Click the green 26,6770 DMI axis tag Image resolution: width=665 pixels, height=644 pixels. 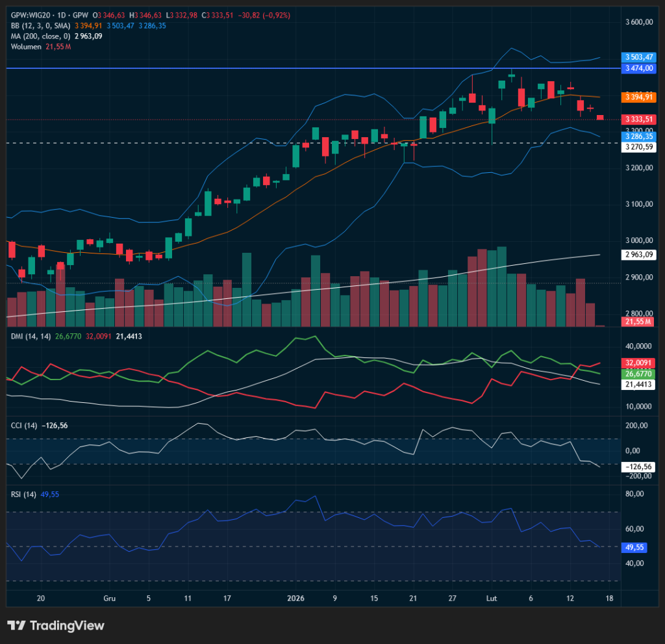[x=638, y=374]
